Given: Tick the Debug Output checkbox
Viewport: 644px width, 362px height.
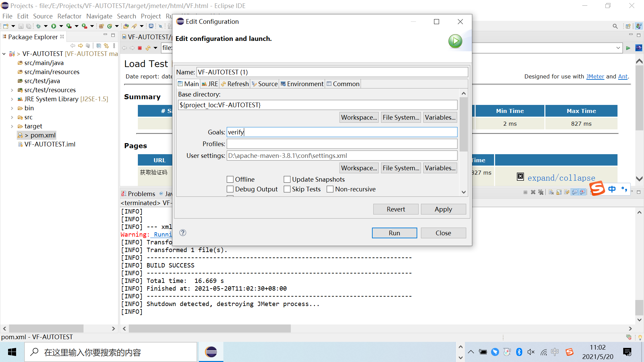Looking at the screenshot, I should pos(230,189).
